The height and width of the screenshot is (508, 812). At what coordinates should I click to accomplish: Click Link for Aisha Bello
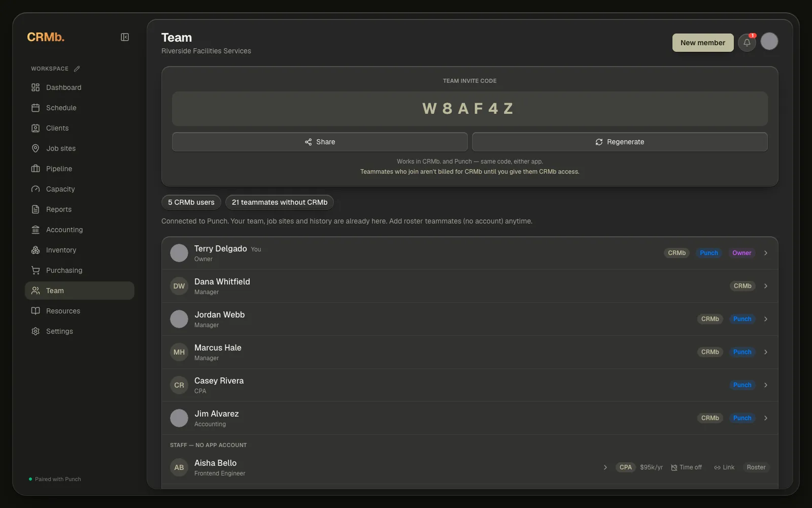coord(724,467)
